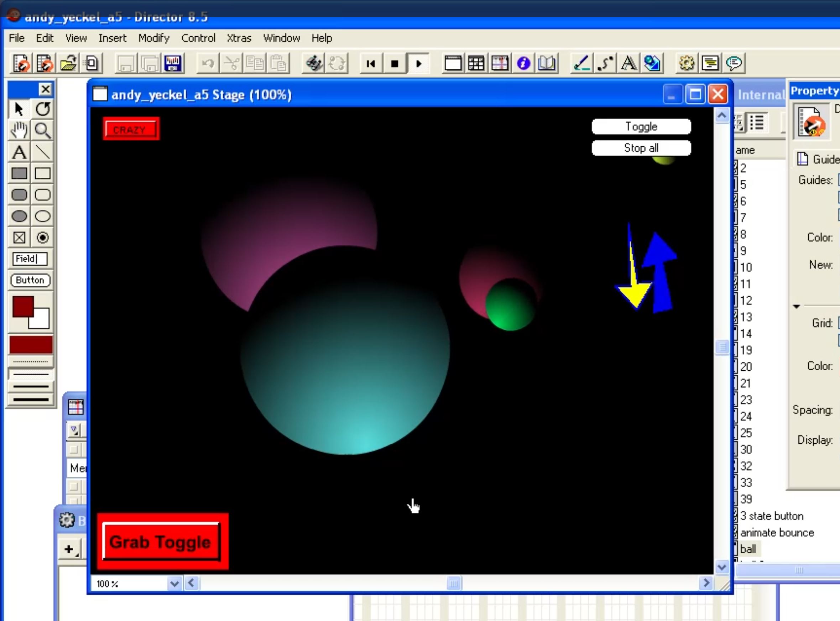Select the Check Box tool
The width and height of the screenshot is (840, 621).
click(19, 238)
